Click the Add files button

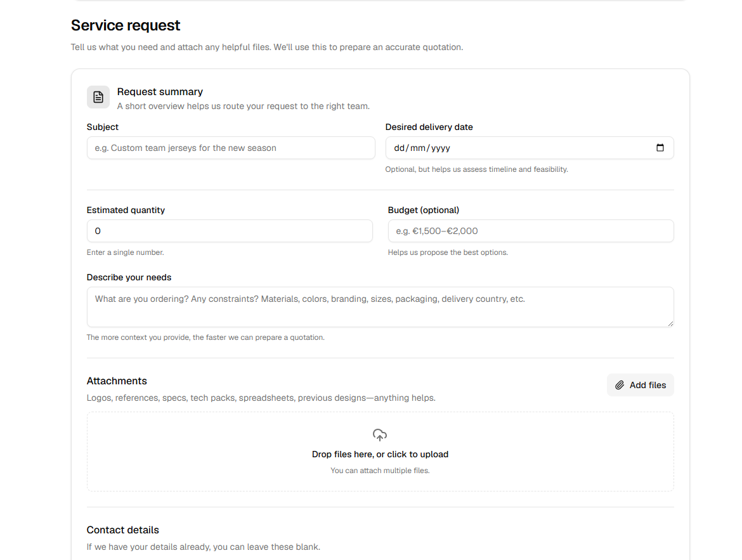tap(640, 385)
